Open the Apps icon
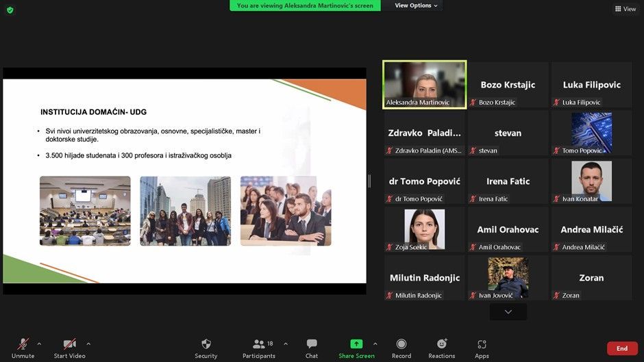Viewport: 644px width, 362px height. click(482, 344)
